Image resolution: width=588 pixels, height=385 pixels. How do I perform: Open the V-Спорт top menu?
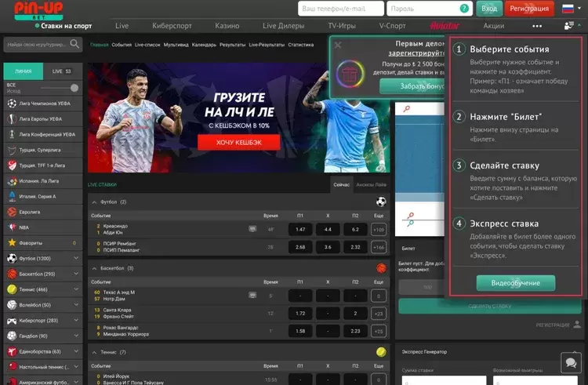point(392,26)
